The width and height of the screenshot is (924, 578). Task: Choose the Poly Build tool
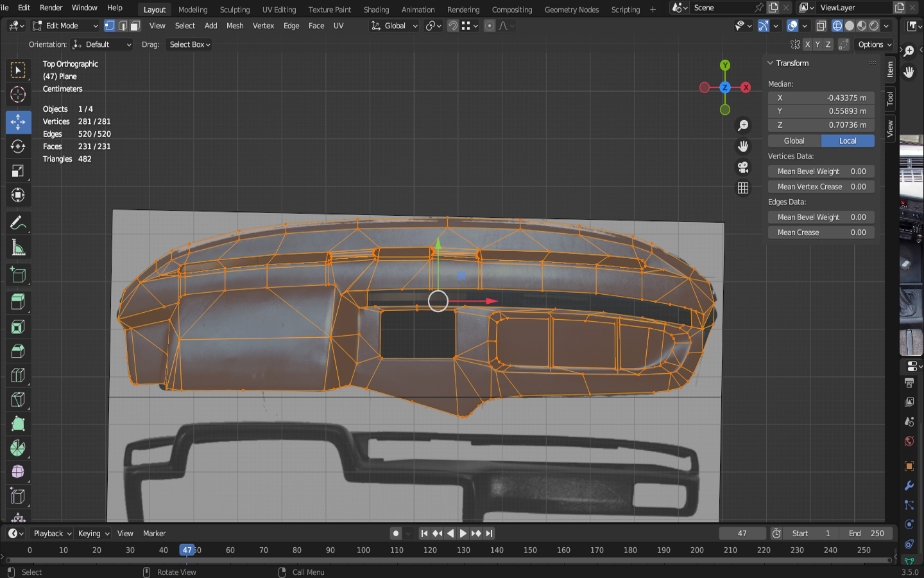pos(18,424)
